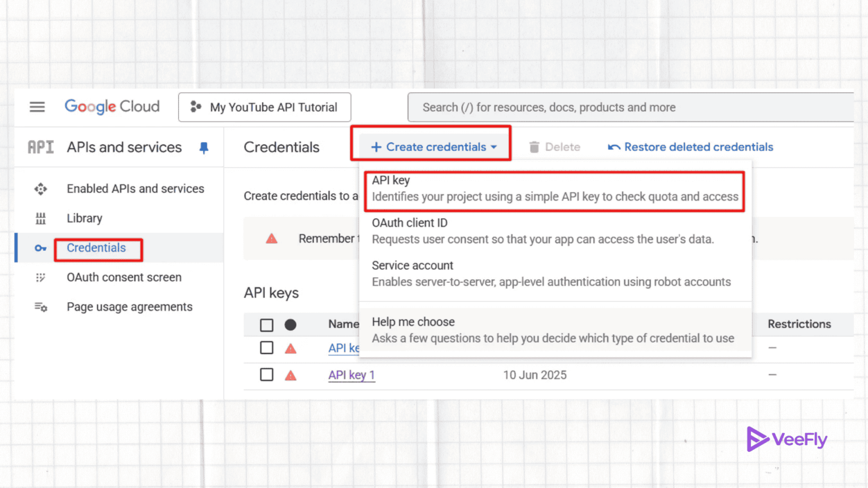This screenshot has width=868, height=488.
Task: Click the warning triangle beside API key 1
Action: [x=290, y=374]
